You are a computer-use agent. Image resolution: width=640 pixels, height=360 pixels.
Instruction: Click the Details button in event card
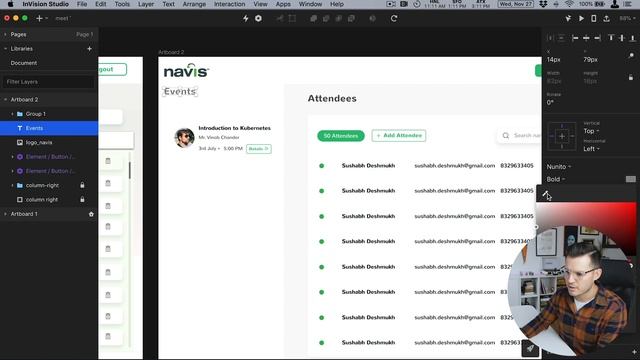(x=259, y=149)
